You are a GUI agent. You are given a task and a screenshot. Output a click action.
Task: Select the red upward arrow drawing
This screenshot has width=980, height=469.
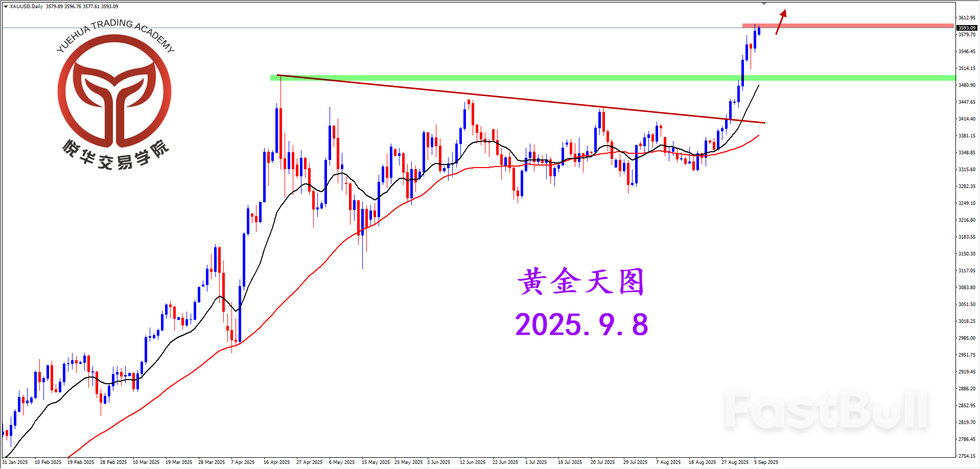tap(781, 22)
